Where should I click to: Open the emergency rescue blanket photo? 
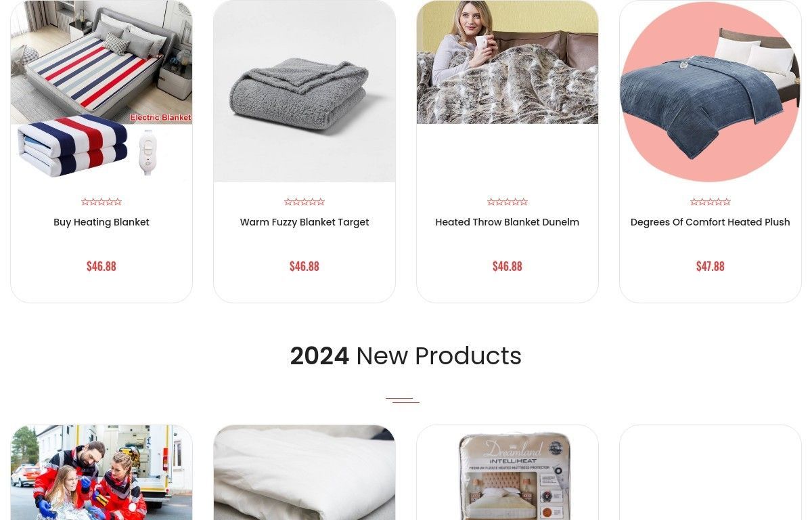tap(101, 473)
